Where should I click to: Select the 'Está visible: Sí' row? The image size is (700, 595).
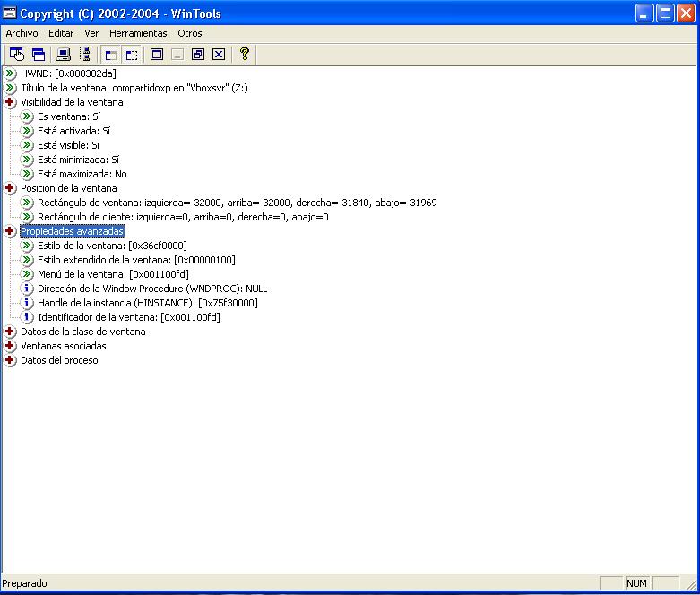(68, 145)
